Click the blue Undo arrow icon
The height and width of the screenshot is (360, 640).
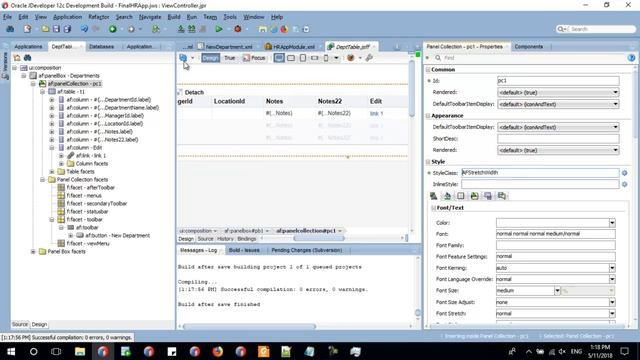click(x=84, y=29)
